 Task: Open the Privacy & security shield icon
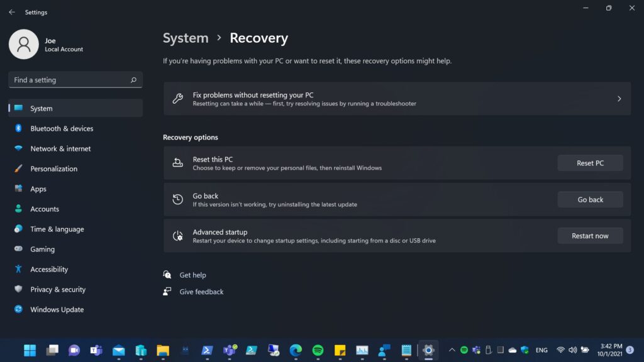click(x=18, y=290)
